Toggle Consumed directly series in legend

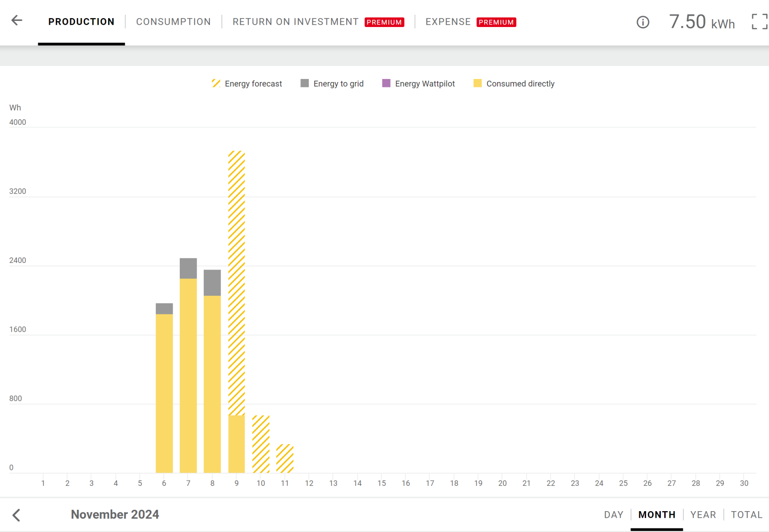514,84
